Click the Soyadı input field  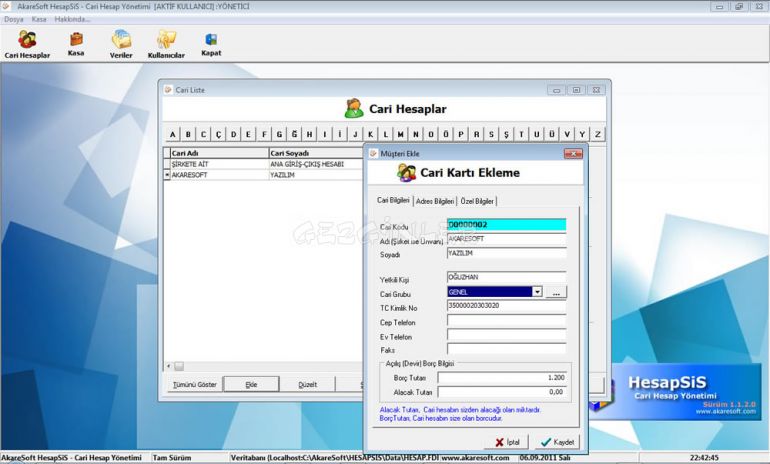pyautogui.click(x=506, y=253)
